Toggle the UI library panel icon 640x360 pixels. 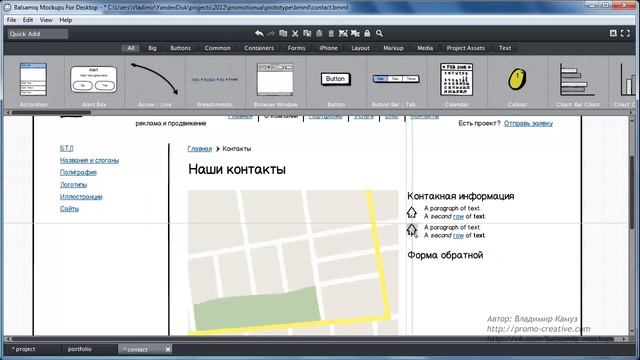tap(613, 33)
